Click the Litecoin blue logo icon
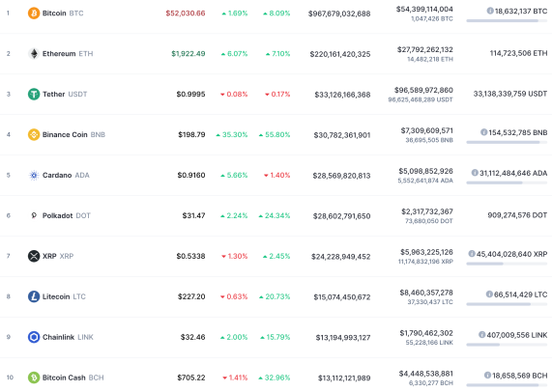 (x=34, y=296)
